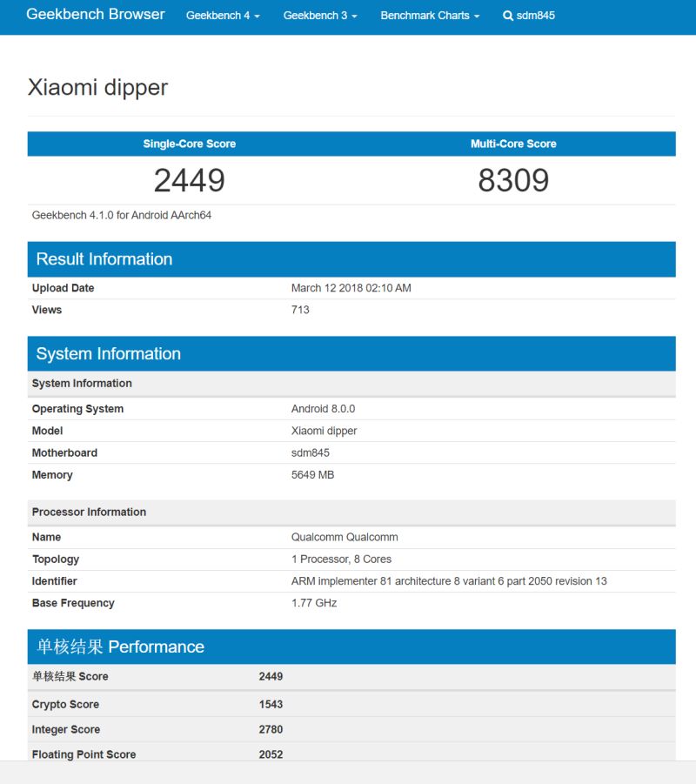696x784 pixels.
Task: Click the Multi-Core Score column header
Action: [513, 144]
